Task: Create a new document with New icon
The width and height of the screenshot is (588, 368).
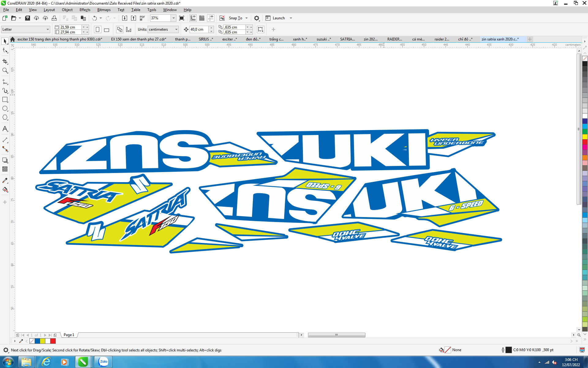Action: pyautogui.click(x=5, y=18)
